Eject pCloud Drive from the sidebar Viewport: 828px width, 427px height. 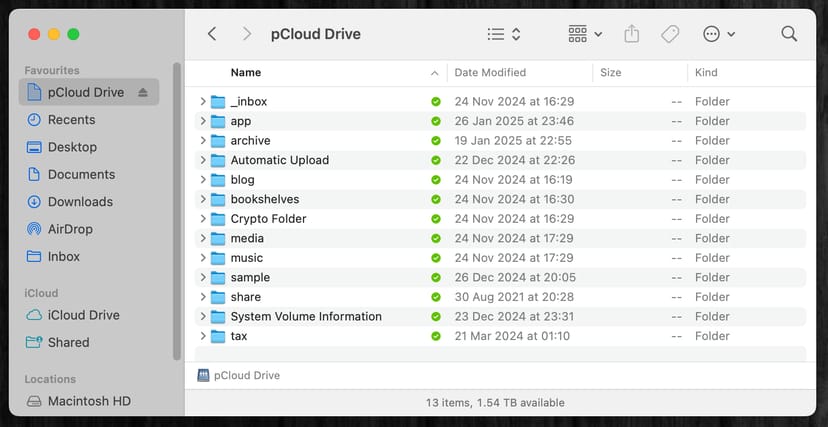[143, 92]
